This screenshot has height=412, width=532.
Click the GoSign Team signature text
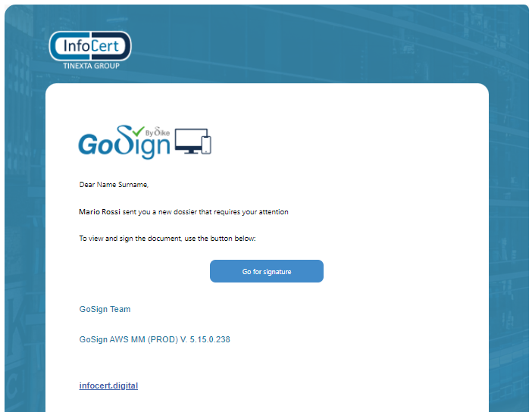click(x=105, y=309)
